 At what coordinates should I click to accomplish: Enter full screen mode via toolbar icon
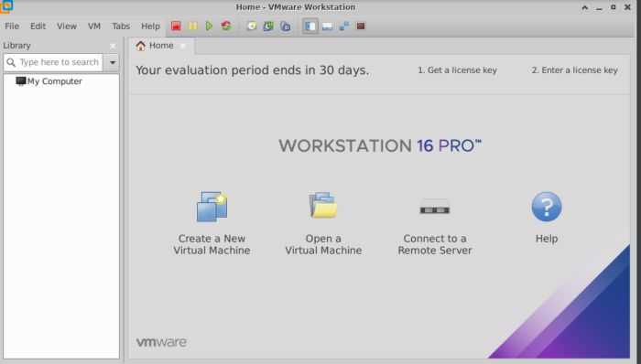[343, 27]
